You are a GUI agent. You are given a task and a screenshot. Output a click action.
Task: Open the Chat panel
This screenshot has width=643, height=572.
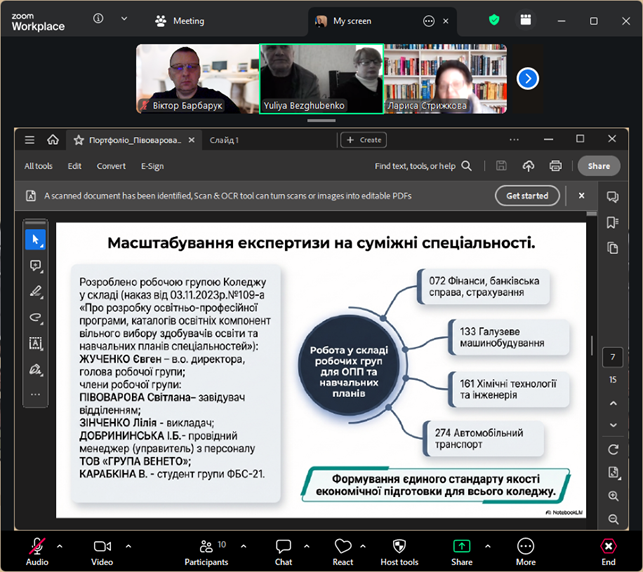pos(283,552)
